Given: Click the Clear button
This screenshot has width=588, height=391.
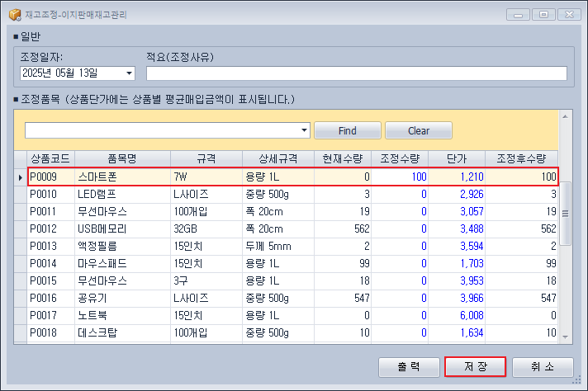Looking at the screenshot, I should coord(419,130).
